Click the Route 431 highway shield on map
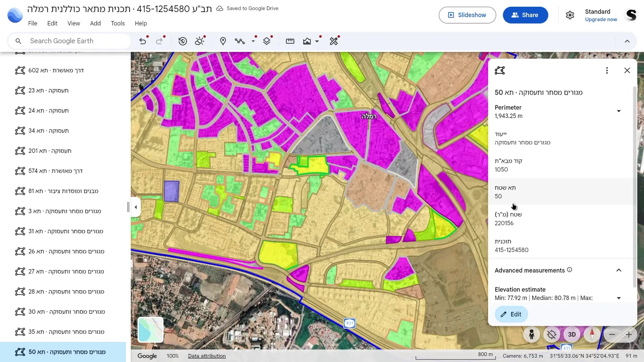644x362 pixels. [349, 323]
